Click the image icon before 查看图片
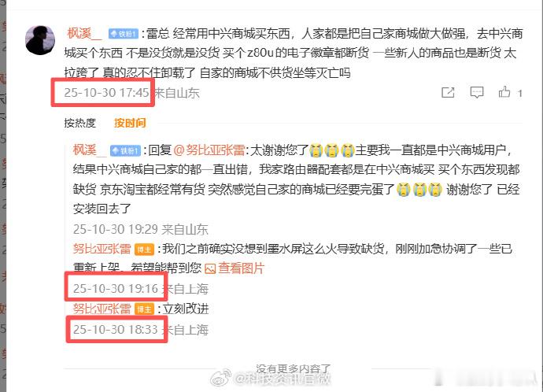Viewport: 543px width, 392px height. click(x=210, y=268)
